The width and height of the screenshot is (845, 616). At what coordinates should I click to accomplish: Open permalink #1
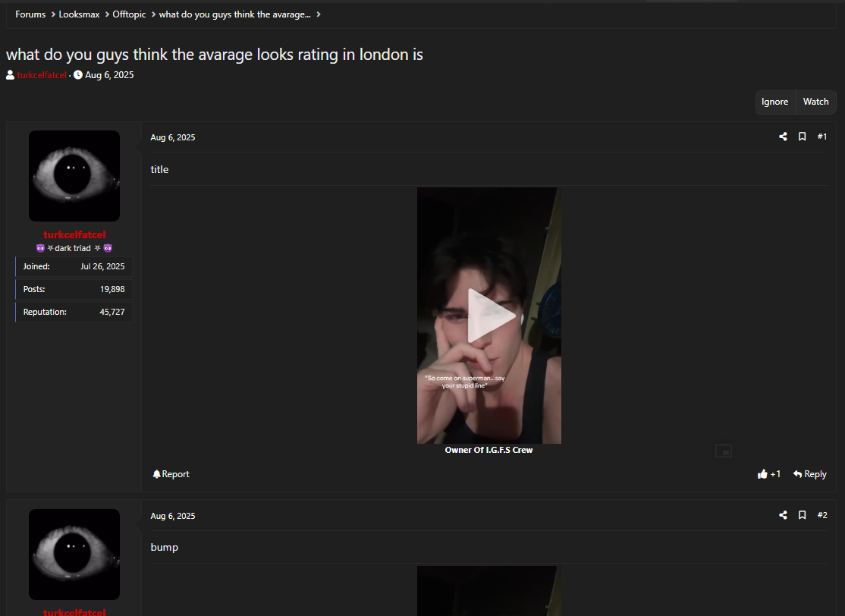click(x=821, y=137)
